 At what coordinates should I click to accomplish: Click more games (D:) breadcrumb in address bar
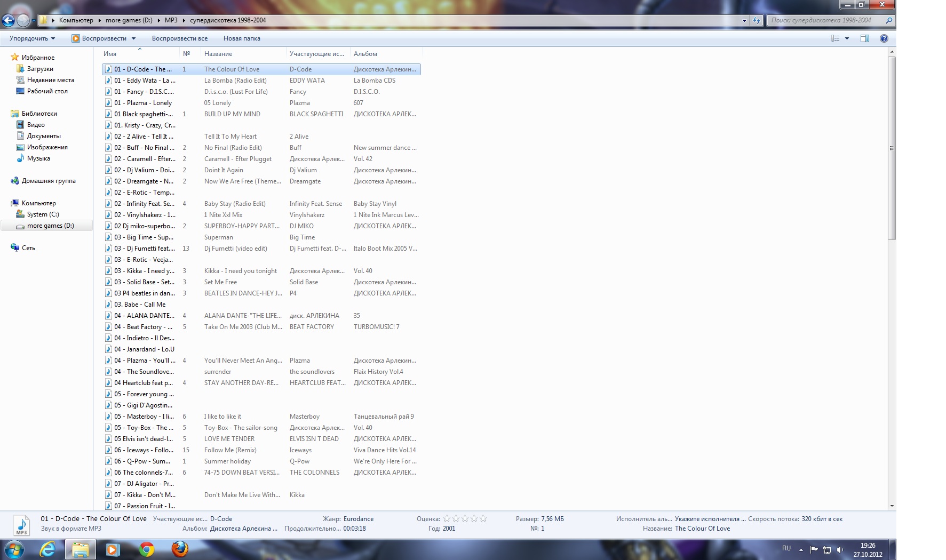tap(129, 20)
